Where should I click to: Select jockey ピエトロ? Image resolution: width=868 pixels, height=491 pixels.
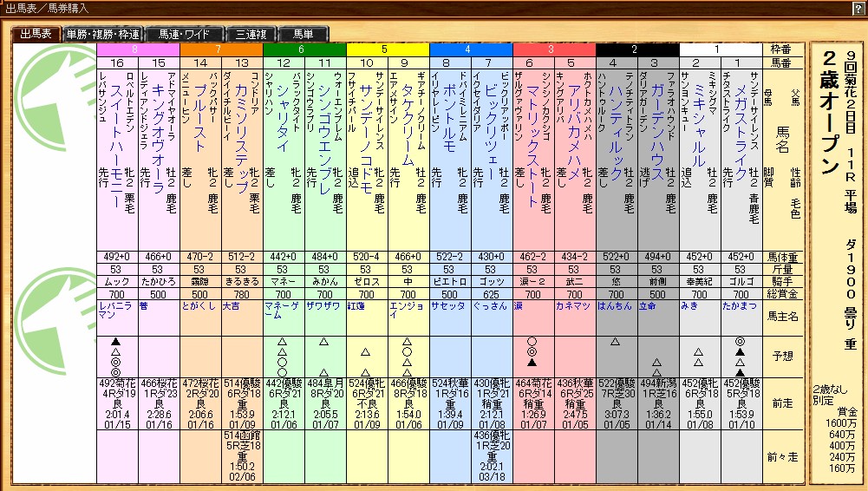point(449,282)
